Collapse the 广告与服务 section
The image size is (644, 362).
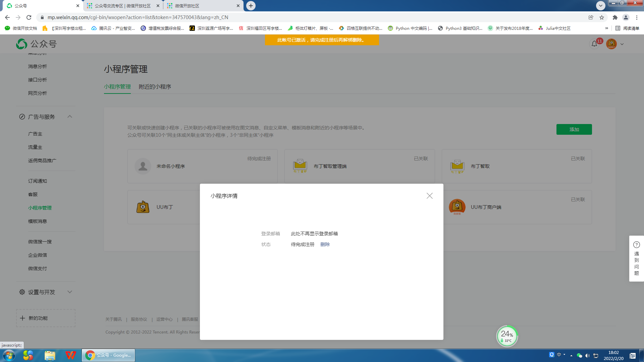pyautogui.click(x=70, y=117)
